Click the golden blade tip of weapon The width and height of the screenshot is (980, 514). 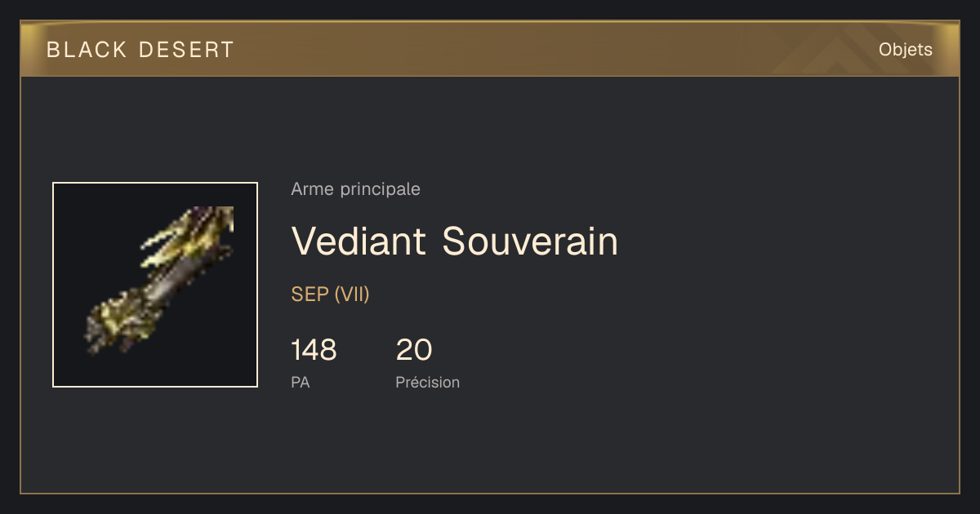[x=204, y=228]
